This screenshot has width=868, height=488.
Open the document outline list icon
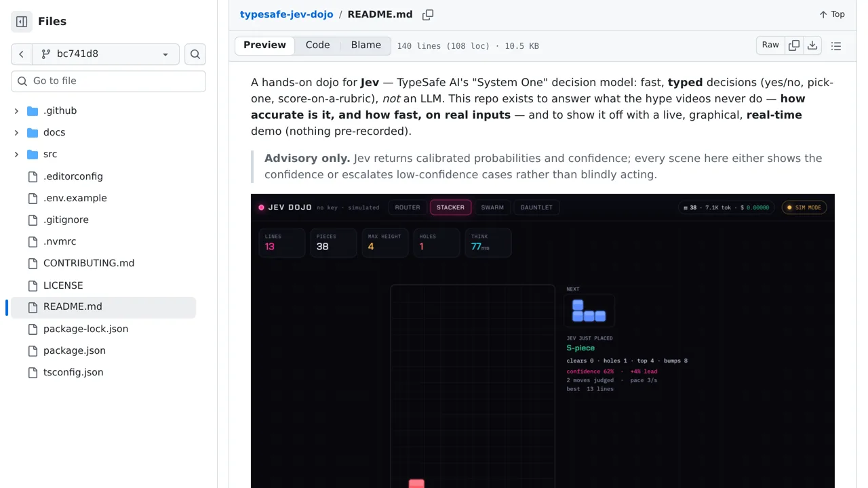[x=836, y=46]
